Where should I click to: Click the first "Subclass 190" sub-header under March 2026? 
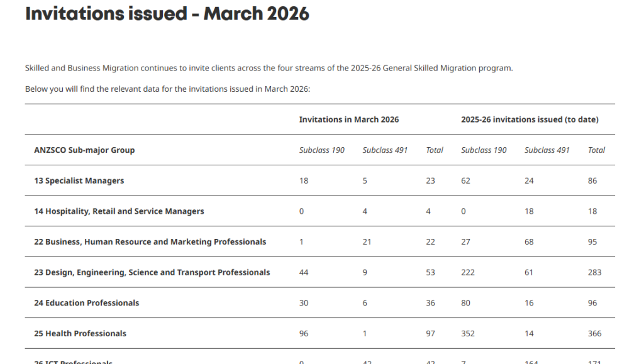[x=322, y=150]
